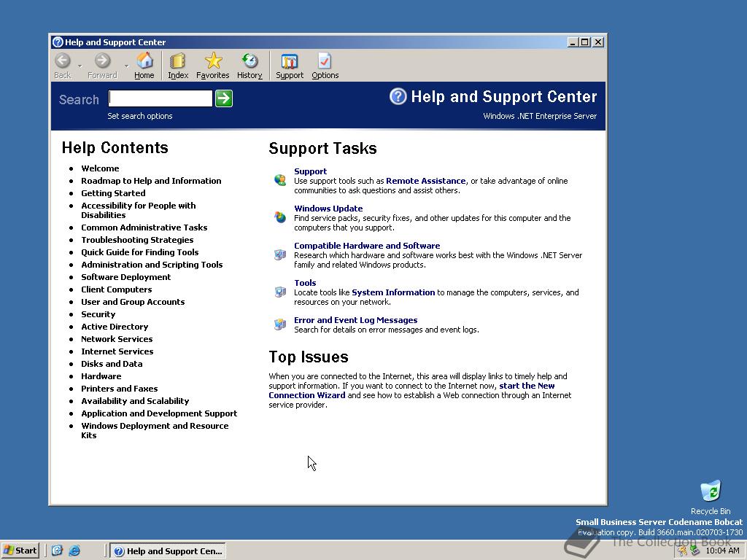Click the Compatible Hardware task icon
747x560 pixels.
tap(280, 254)
